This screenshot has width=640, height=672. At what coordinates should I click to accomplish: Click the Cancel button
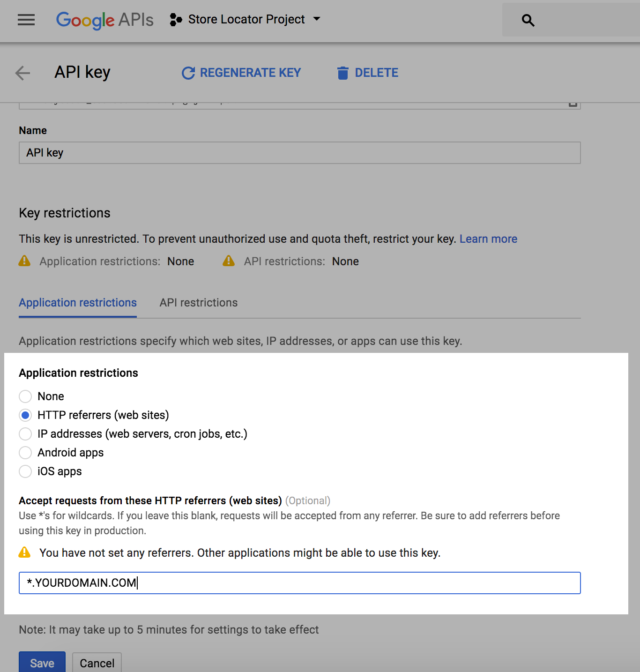(x=97, y=663)
